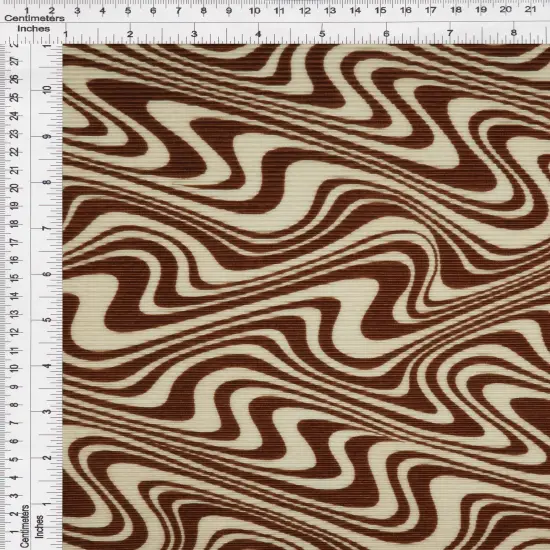Viewport: 550px width, 550px height.
Task: Select the 10 mark on the top centimeter ruler
Action: tap(254, 11)
